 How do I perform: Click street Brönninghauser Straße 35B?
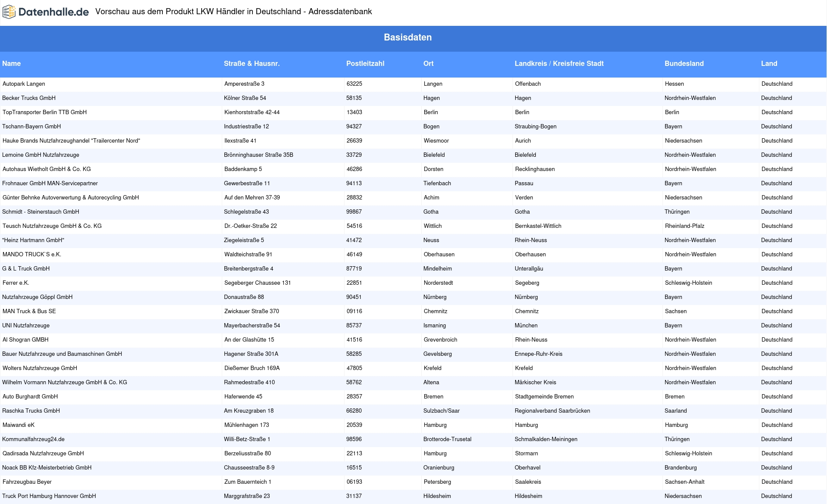click(258, 155)
